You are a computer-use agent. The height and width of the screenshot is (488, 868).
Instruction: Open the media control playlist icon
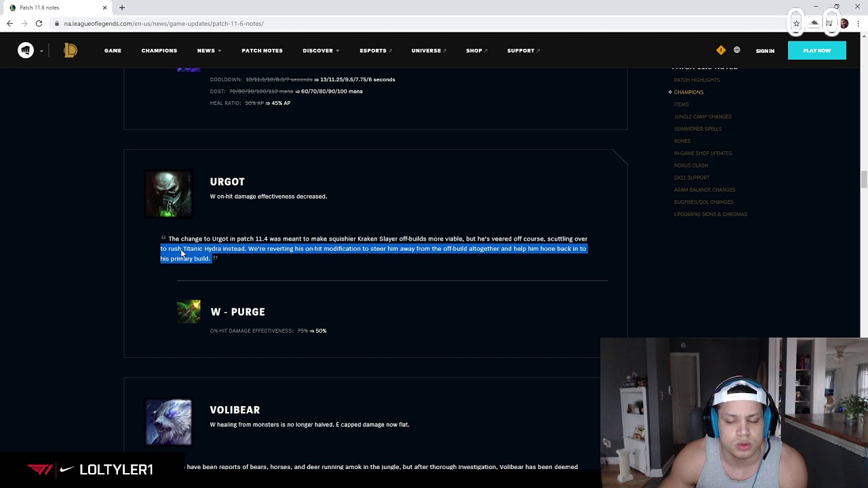click(x=829, y=23)
